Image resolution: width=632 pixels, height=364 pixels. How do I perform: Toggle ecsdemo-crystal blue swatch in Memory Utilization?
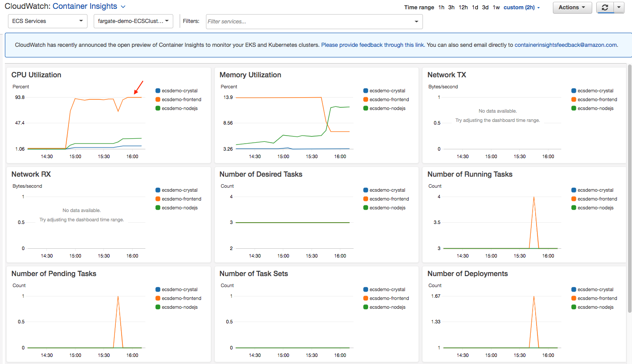[x=365, y=91]
